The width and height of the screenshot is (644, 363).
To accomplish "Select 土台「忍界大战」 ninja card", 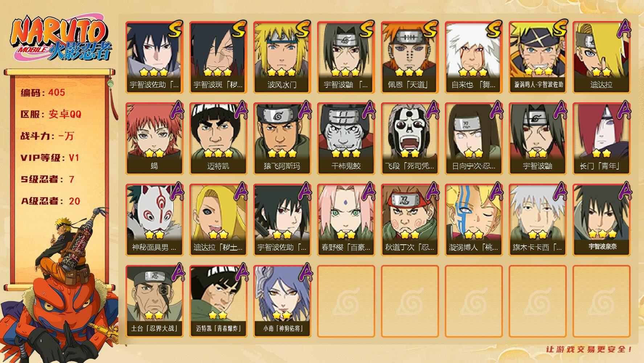I will [x=154, y=301].
